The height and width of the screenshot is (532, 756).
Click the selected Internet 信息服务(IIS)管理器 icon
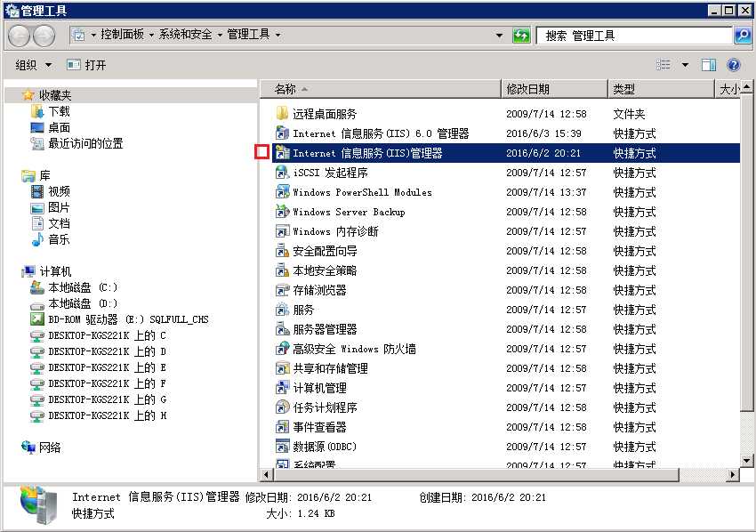pos(282,153)
